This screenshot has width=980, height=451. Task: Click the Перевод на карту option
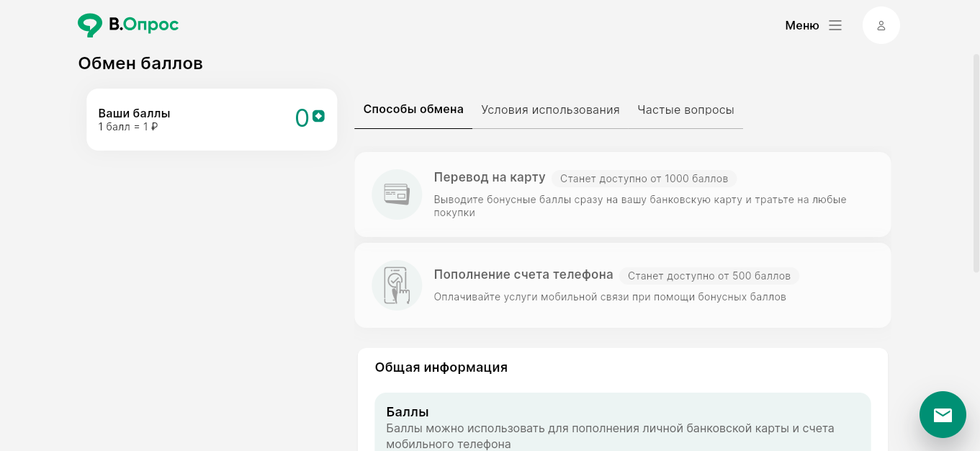tap(489, 177)
